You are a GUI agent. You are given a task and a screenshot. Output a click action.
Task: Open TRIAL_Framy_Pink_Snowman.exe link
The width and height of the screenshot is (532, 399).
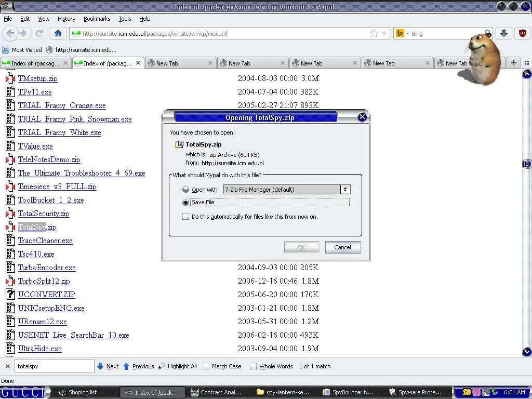(x=75, y=119)
